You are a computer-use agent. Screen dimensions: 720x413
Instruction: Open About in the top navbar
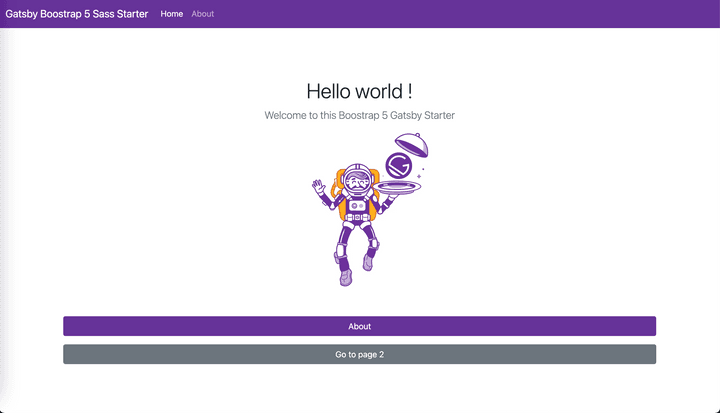(203, 14)
